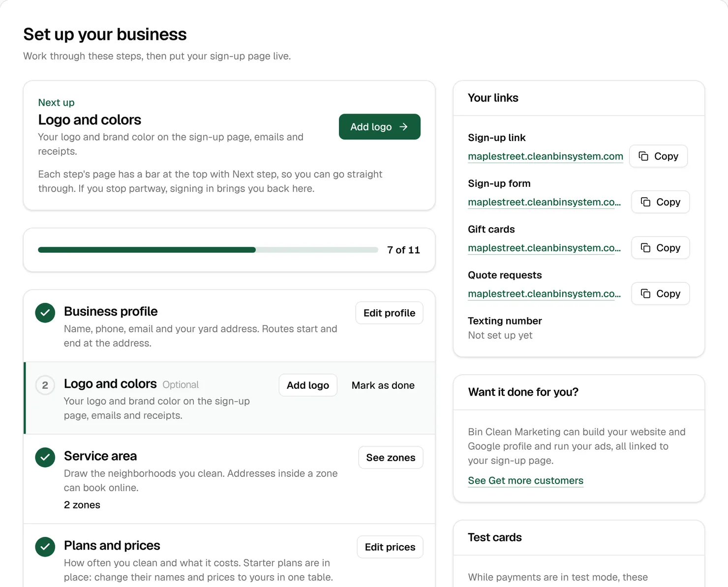Viewport: 728px width, 587px height.
Task: Click the green Add logo button with arrow
Action: pos(379,127)
